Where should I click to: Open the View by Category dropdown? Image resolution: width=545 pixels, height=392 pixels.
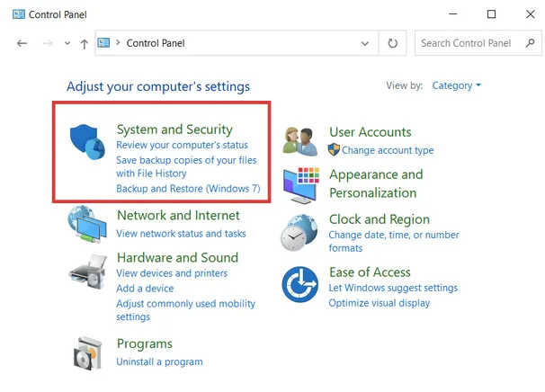tap(457, 85)
